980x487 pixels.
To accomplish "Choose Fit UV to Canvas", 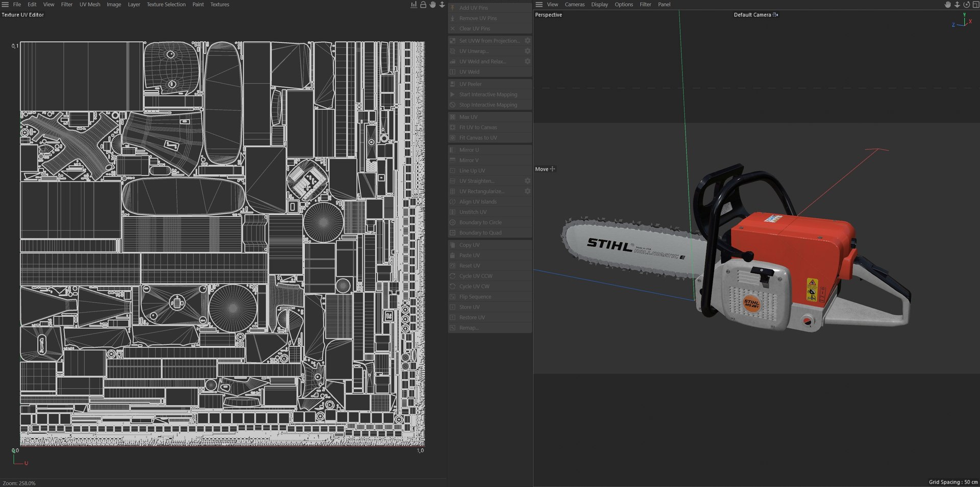I will coord(490,127).
